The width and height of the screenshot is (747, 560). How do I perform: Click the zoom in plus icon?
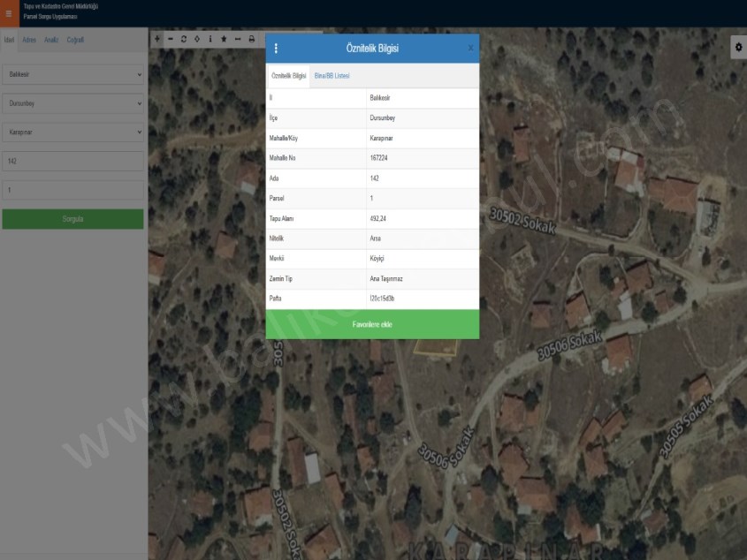tap(156, 39)
